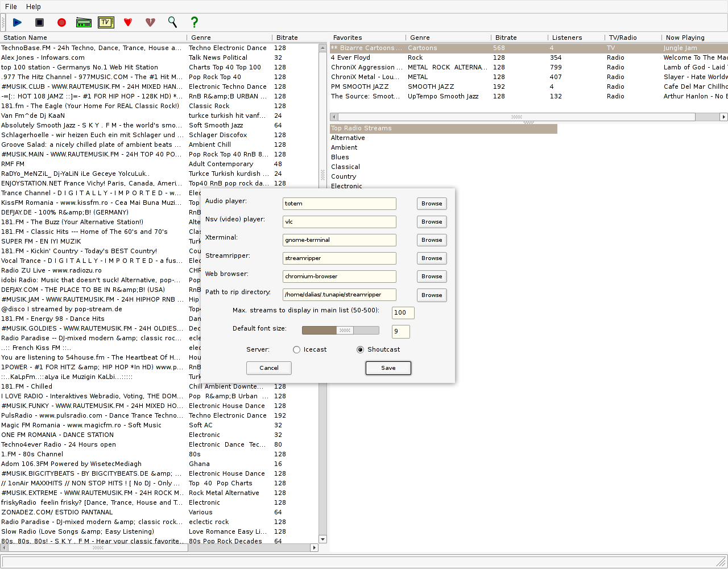
Task: Select the Top Radio Streams category
Action: tap(444, 129)
